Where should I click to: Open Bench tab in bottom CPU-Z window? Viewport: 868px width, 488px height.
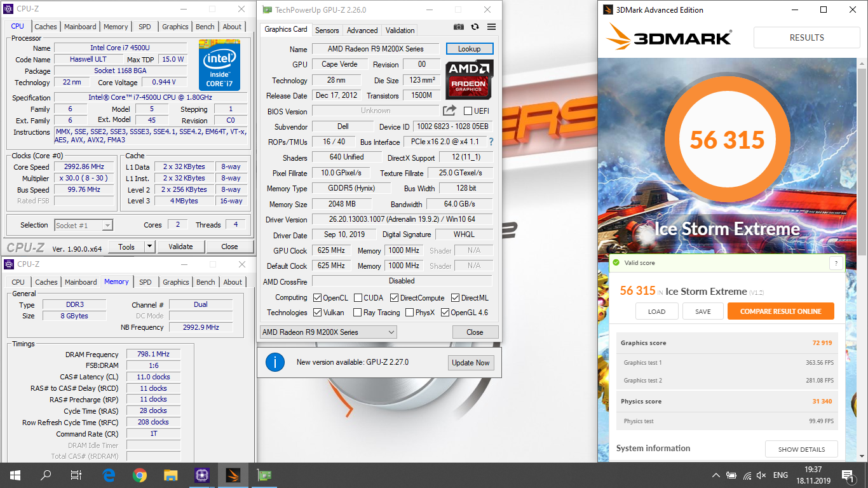[x=206, y=282]
